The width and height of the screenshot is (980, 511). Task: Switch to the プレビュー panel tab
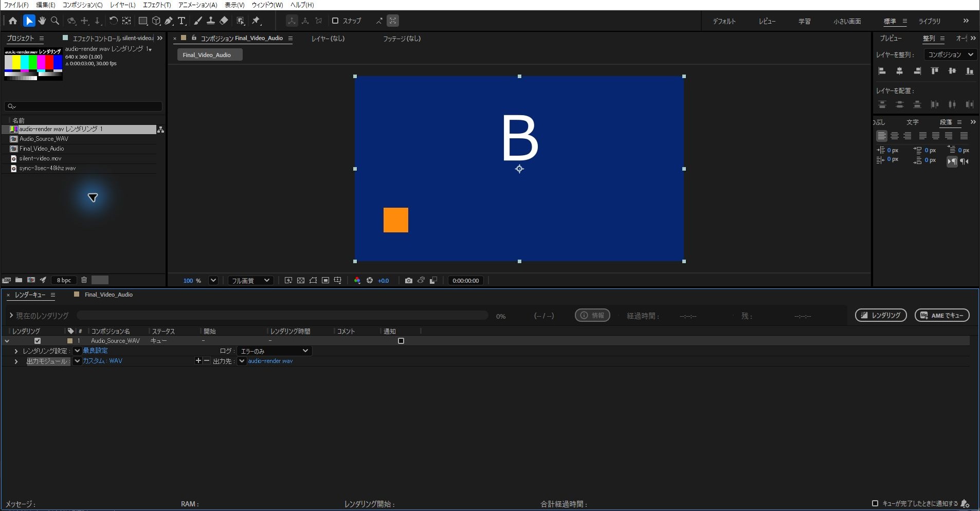click(891, 38)
